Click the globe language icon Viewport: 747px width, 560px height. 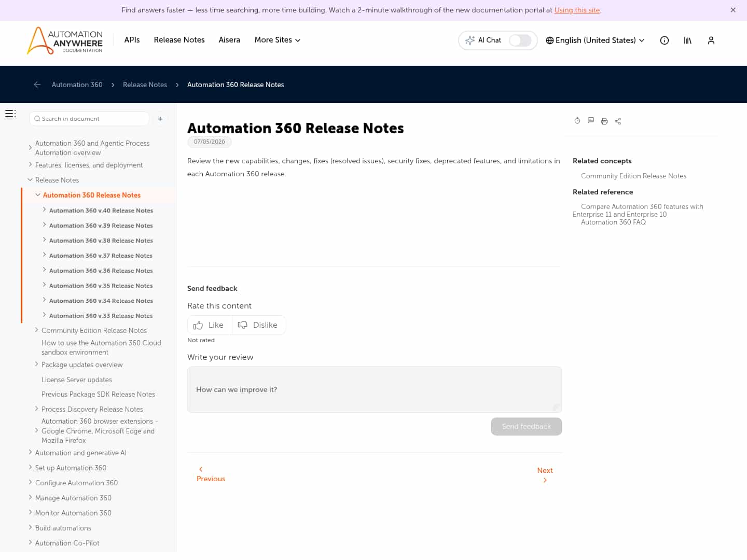coord(550,40)
